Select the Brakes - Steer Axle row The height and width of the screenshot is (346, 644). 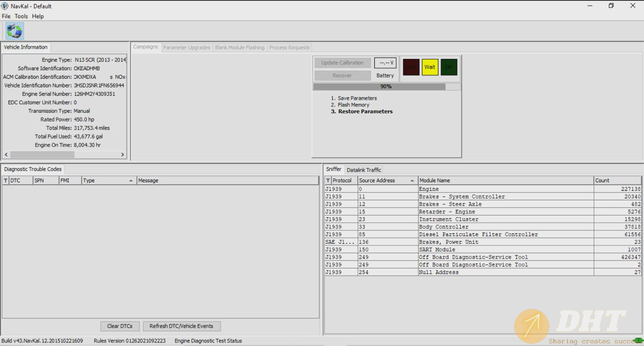point(483,204)
